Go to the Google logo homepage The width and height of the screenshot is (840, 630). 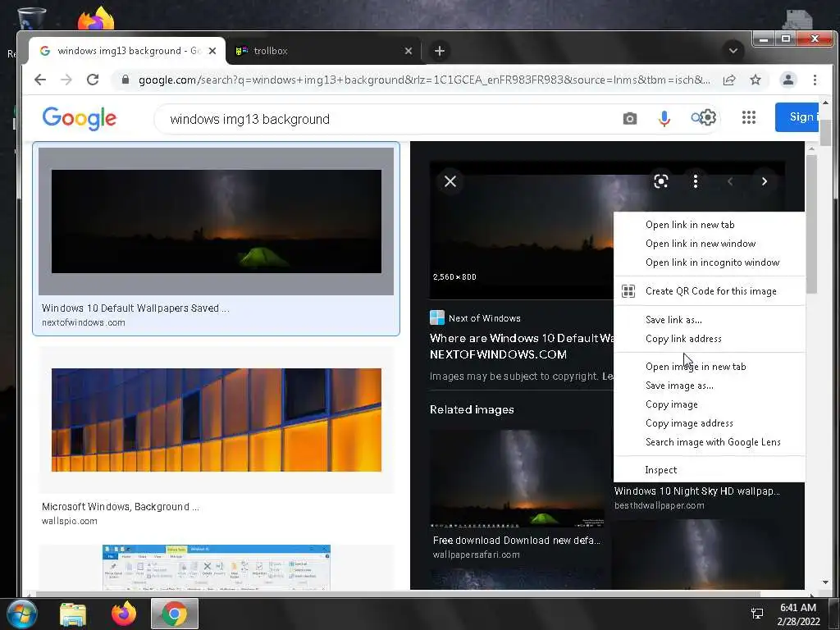pyautogui.click(x=80, y=118)
